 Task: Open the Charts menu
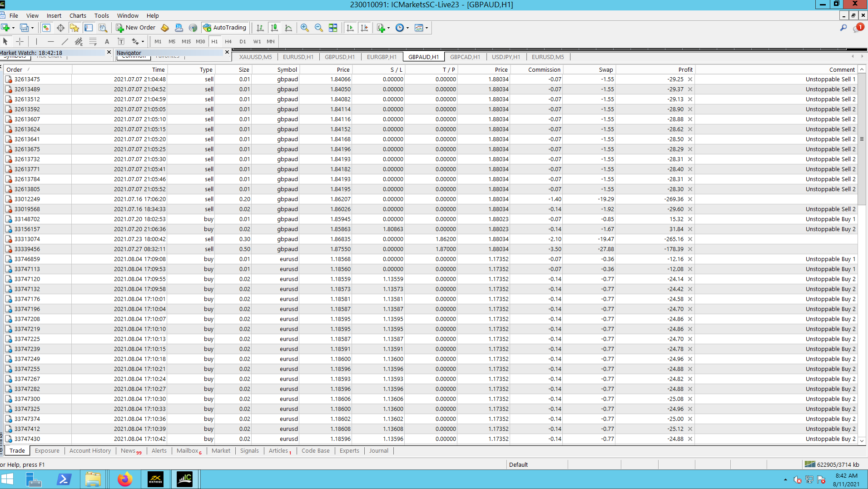click(x=78, y=15)
